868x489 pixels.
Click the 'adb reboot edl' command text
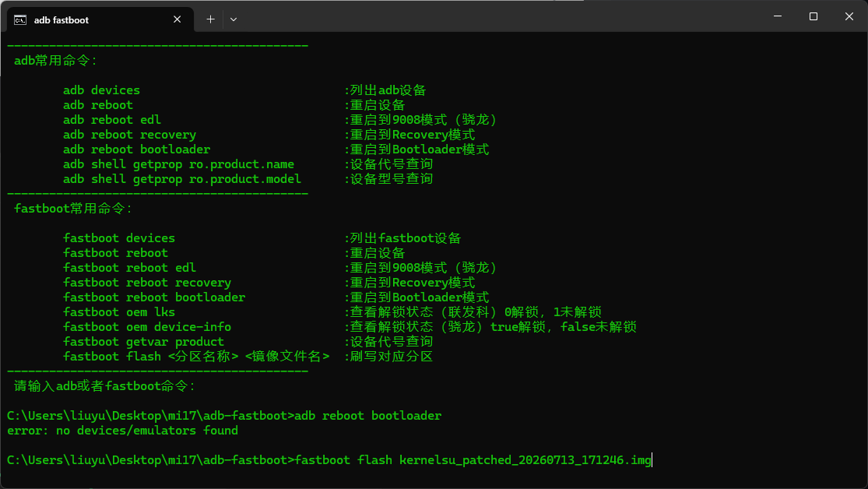tap(112, 120)
